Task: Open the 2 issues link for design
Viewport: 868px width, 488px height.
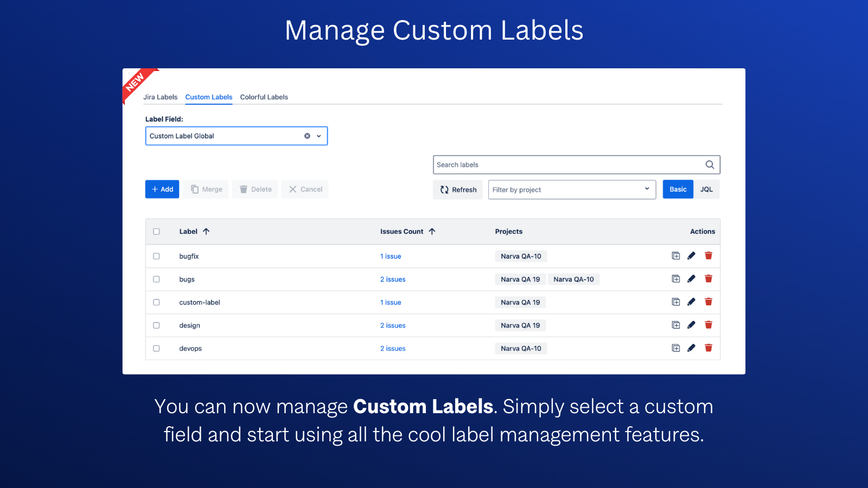Action: [x=393, y=325]
